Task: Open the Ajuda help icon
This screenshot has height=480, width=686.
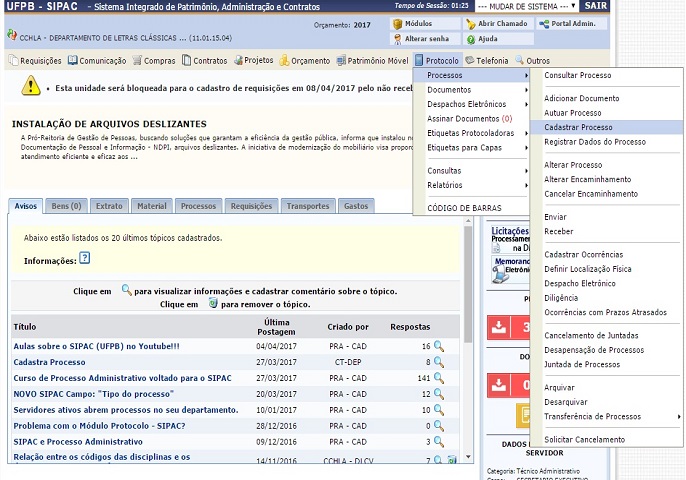Action: point(469,39)
